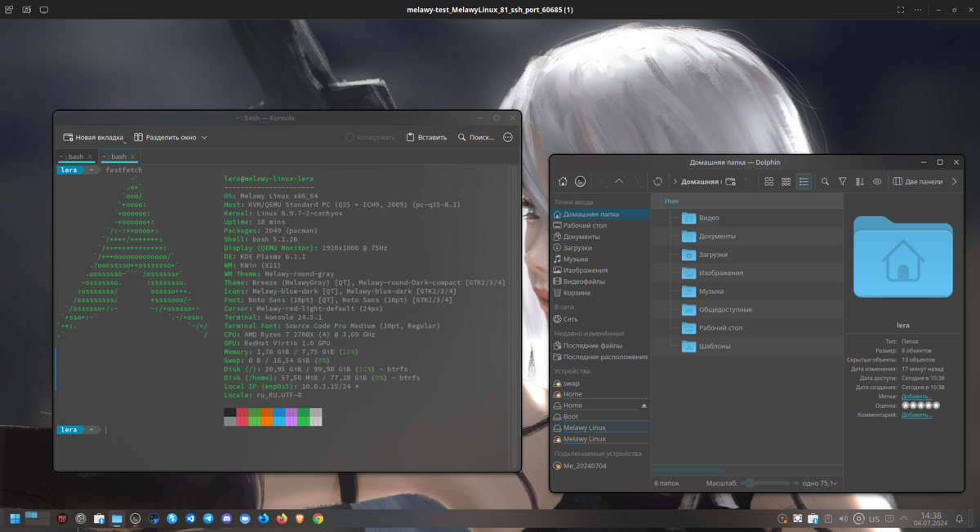The height and width of the screenshot is (532, 980).
Task: Click red color swatch in fastfetch palette
Action: [243, 417]
